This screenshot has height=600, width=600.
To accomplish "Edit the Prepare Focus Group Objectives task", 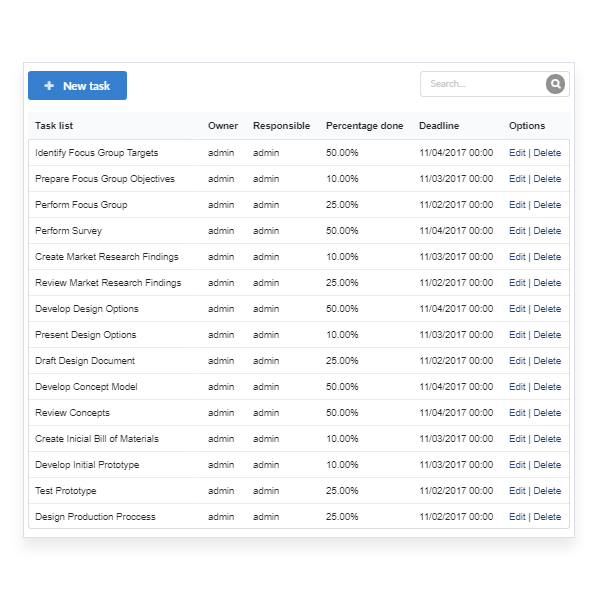I will 517,179.
